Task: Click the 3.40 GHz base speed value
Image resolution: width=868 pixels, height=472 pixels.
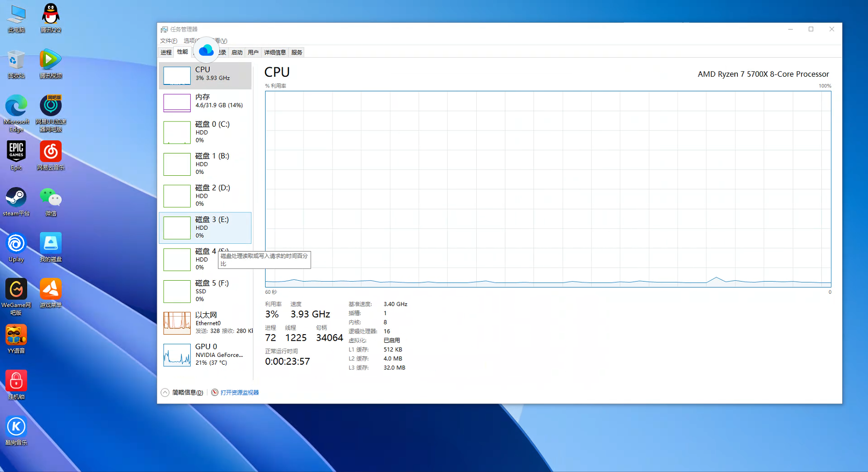Action: pos(395,304)
